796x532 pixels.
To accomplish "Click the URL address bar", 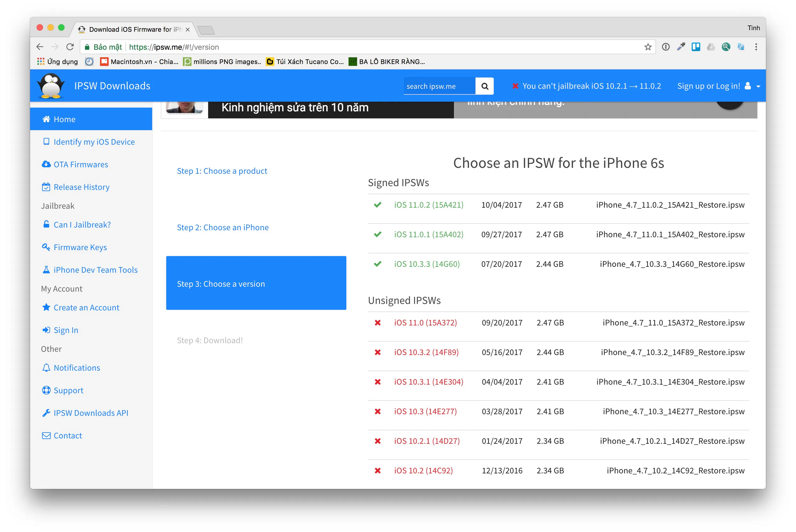I will [x=368, y=47].
